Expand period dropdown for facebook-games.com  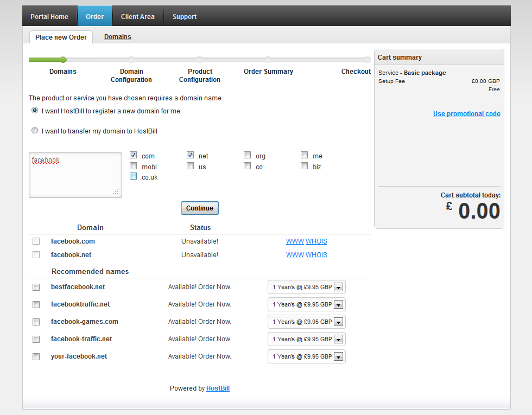point(306,322)
